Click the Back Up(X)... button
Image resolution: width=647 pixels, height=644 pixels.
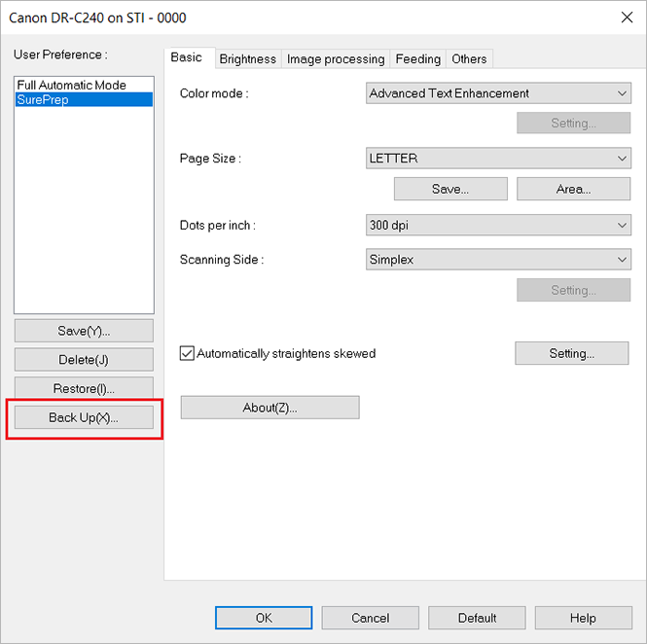(x=84, y=417)
